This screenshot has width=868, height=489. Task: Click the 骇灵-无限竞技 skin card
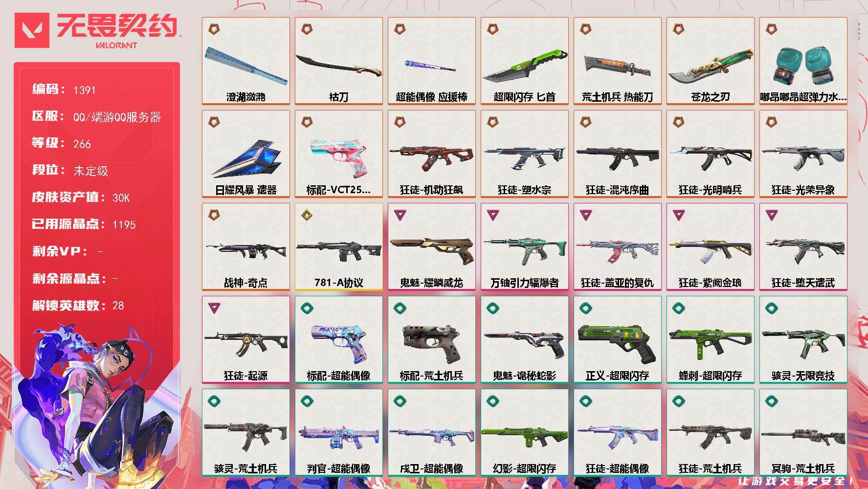pyautogui.click(x=803, y=340)
